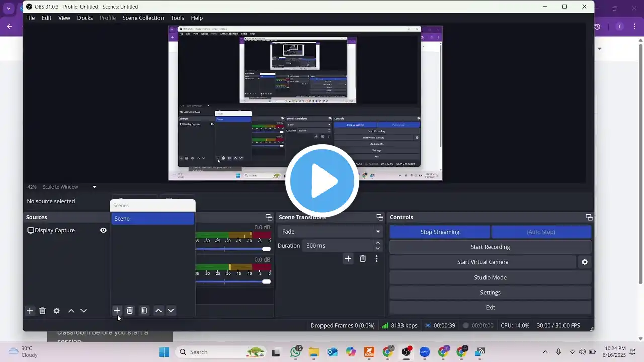Select the Scene item in Scenes list
Screen dimensions: 644x362
(152, 219)
